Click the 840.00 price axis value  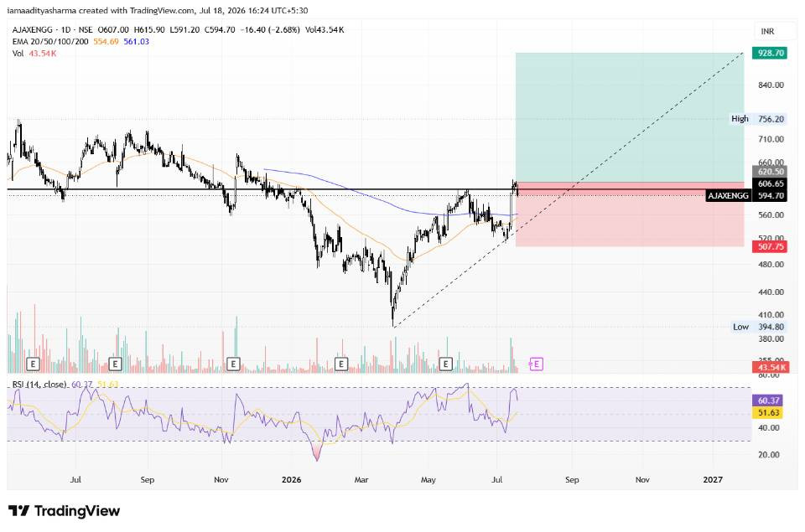[771, 85]
